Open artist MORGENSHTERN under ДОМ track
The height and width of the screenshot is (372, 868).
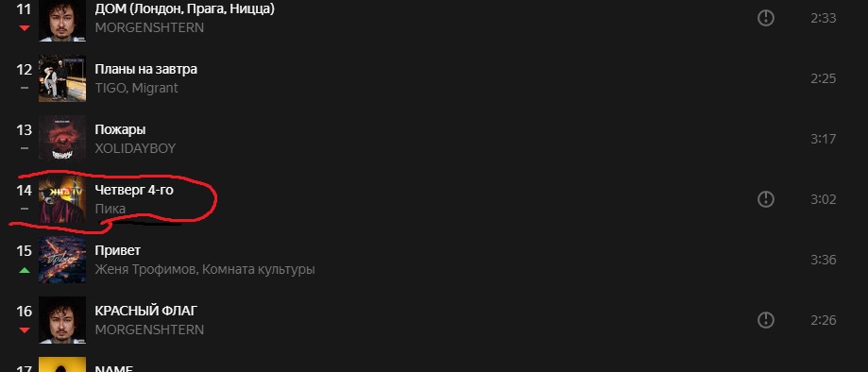coord(149,27)
